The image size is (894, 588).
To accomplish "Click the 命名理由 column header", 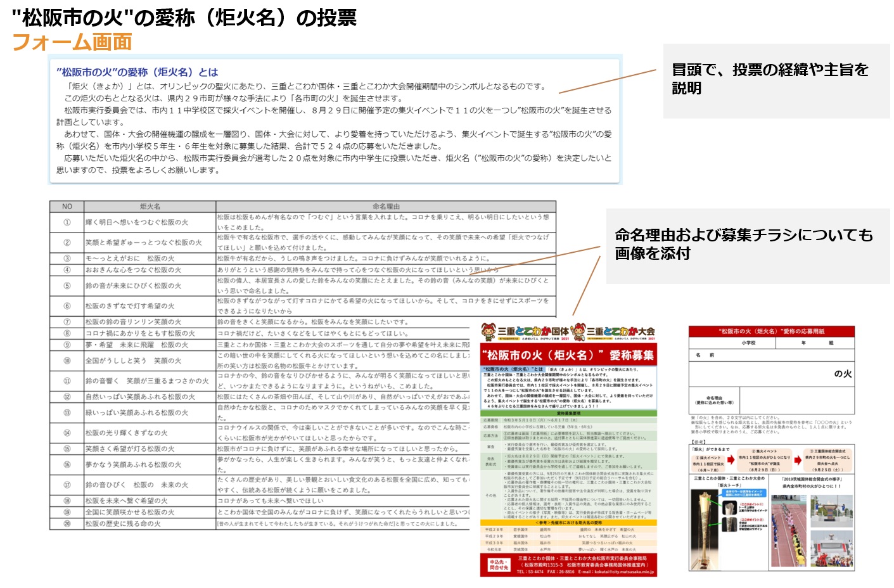I will [386, 207].
